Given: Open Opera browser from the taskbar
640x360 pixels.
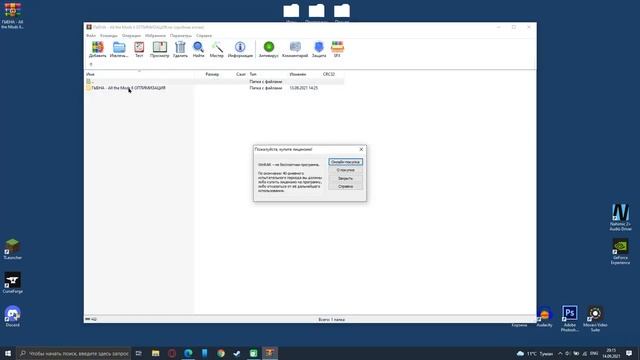Looking at the screenshot, I should (172, 353).
